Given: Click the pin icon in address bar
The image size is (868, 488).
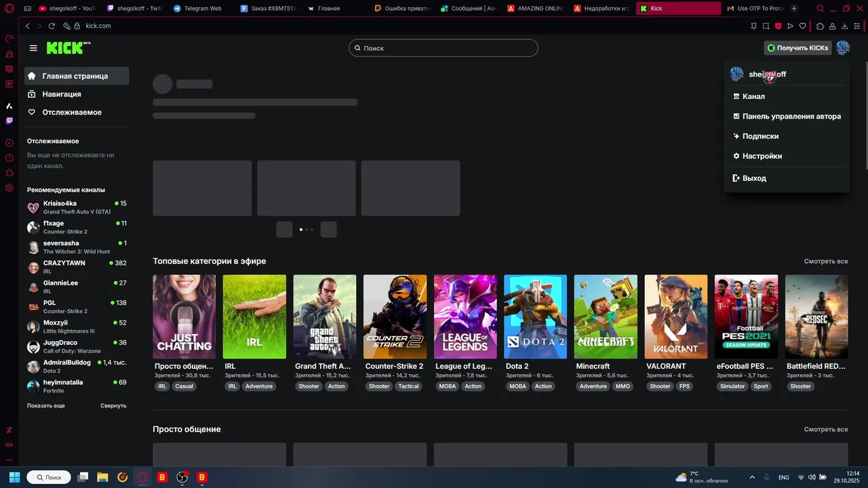Looking at the screenshot, I should click(753, 26).
